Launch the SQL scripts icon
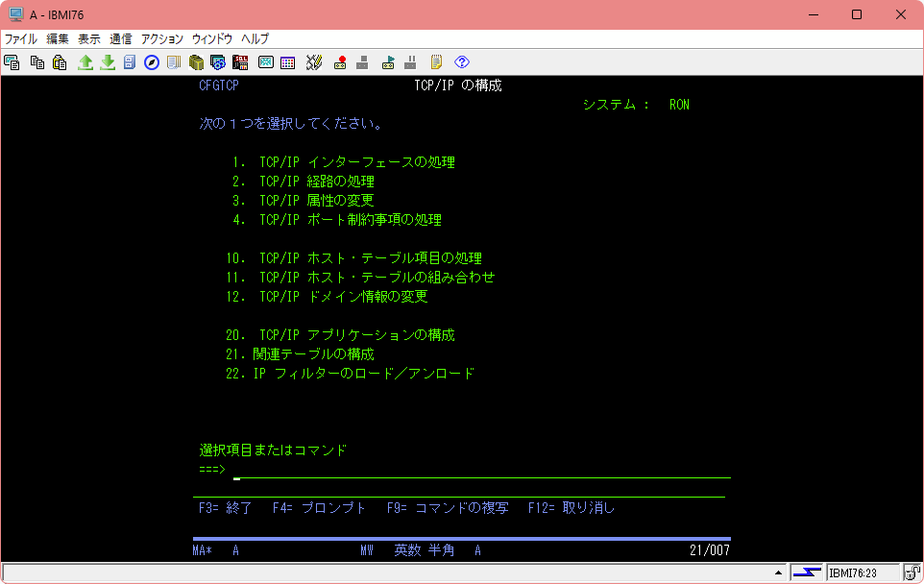 [240, 61]
